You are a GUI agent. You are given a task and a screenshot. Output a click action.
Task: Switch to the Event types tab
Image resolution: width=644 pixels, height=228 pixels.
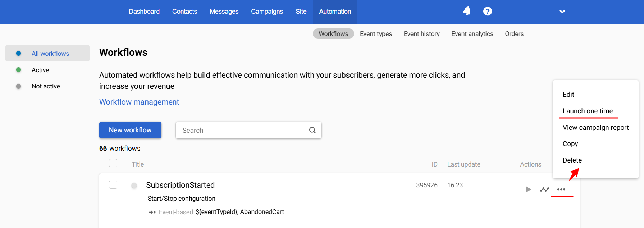click(x=376, y=34)
